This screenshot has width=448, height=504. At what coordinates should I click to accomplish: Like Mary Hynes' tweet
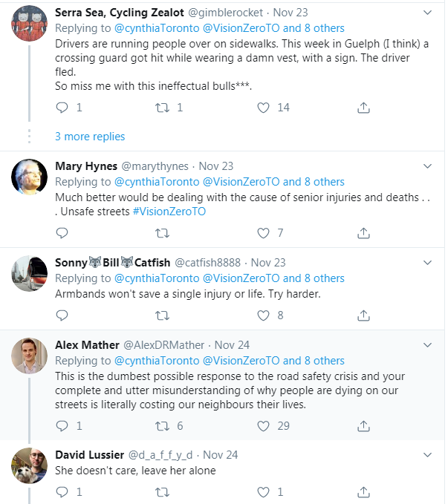(263, 233)
